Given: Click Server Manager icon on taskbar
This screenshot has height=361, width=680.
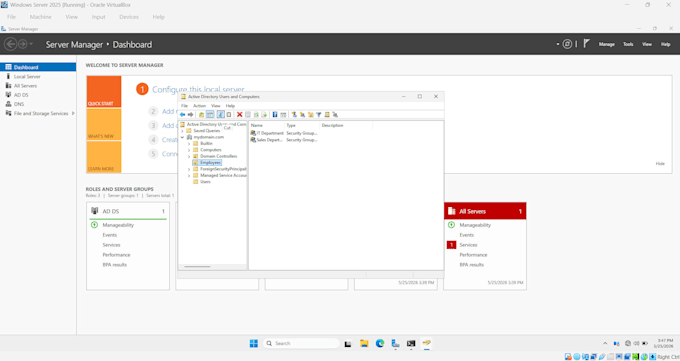Looking at the screenshot, I should point(396,343).
